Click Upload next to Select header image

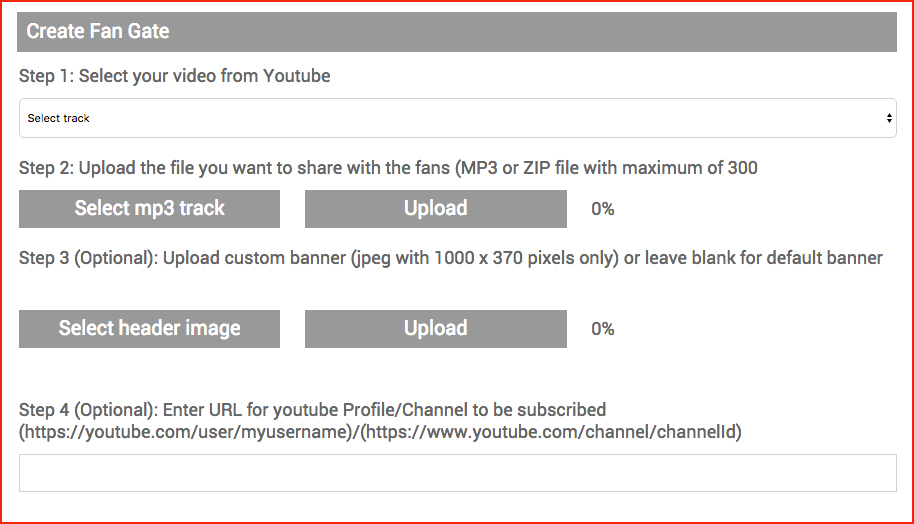[435, 328]
